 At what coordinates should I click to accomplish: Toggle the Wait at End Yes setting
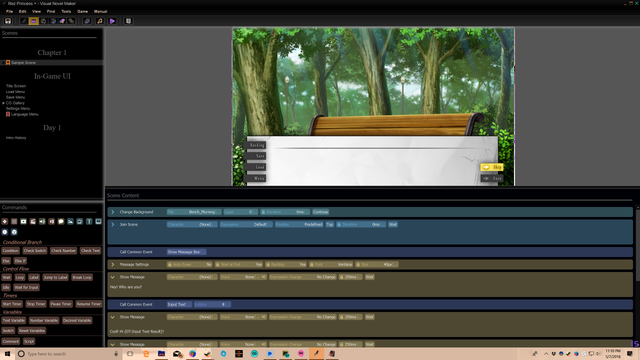239,264
